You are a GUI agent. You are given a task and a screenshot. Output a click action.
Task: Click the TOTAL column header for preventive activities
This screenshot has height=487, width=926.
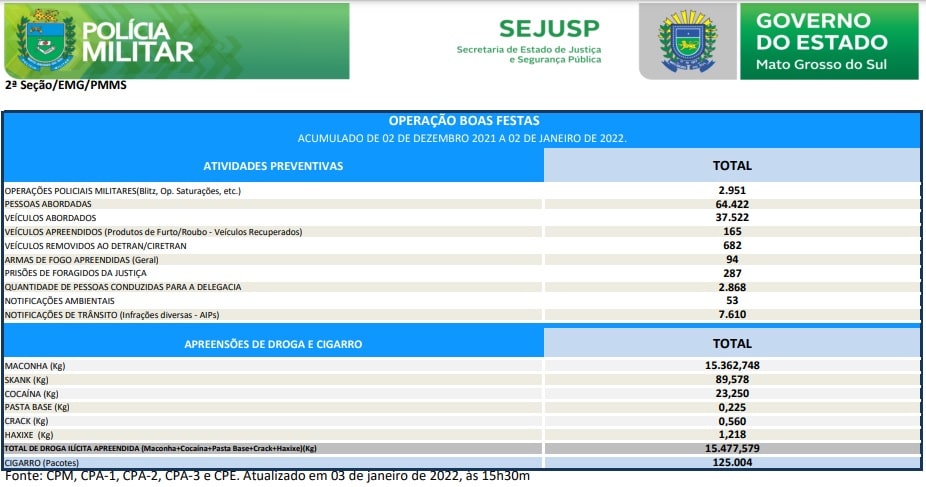pyautogui.click(x=731, y=165)
